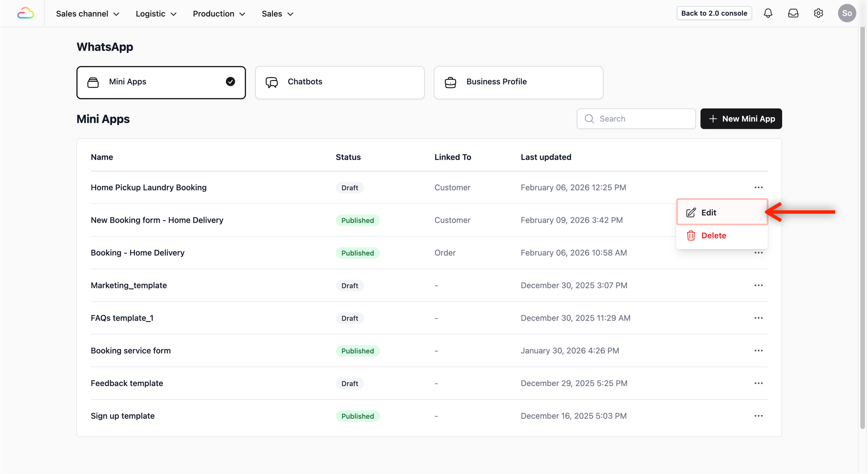Open more options for Marketing_template row
This screenshot has width=868, height=474.
[759, 285]
